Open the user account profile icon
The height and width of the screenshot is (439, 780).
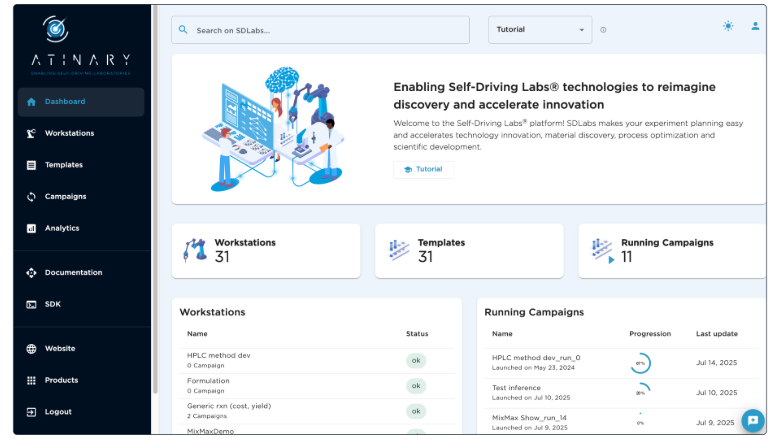[755, 26]
